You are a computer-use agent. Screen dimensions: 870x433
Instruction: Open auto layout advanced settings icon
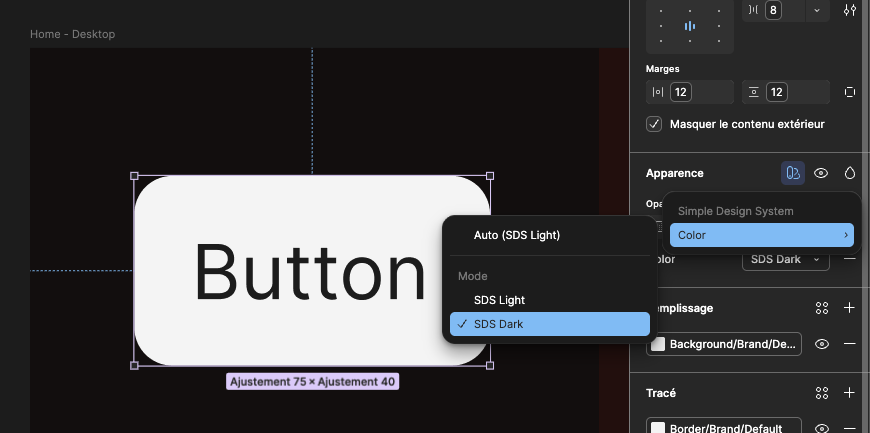pos(849,10)
